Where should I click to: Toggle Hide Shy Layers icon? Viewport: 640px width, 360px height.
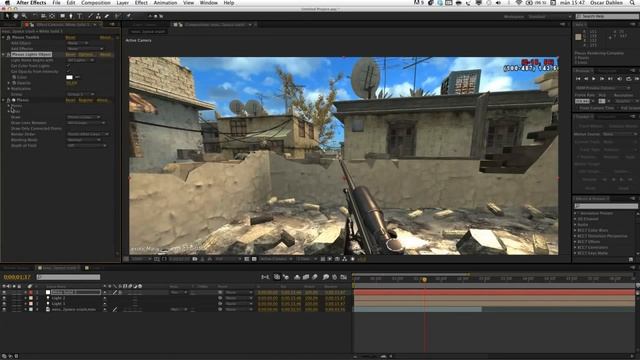(x=297, y=277)
